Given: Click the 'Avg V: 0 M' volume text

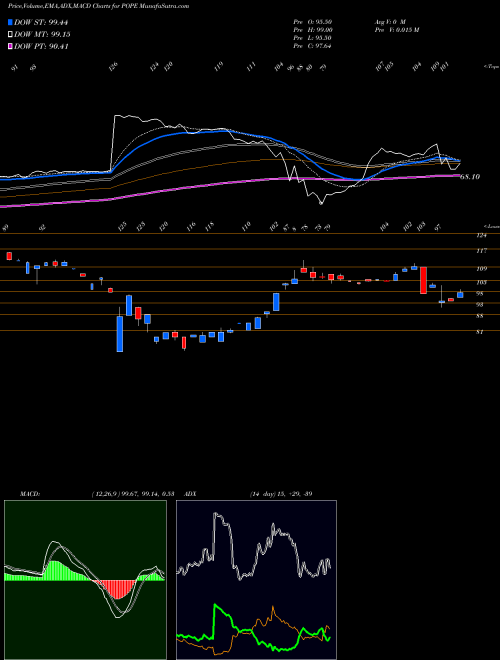Looking at the screenshot, I should (x=389, y=22).
